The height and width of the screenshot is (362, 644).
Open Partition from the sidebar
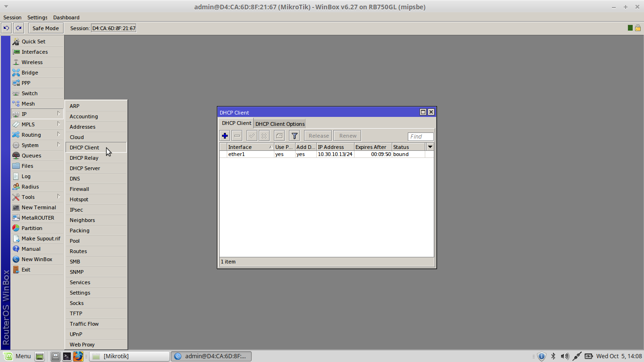[x=37, y=228]
